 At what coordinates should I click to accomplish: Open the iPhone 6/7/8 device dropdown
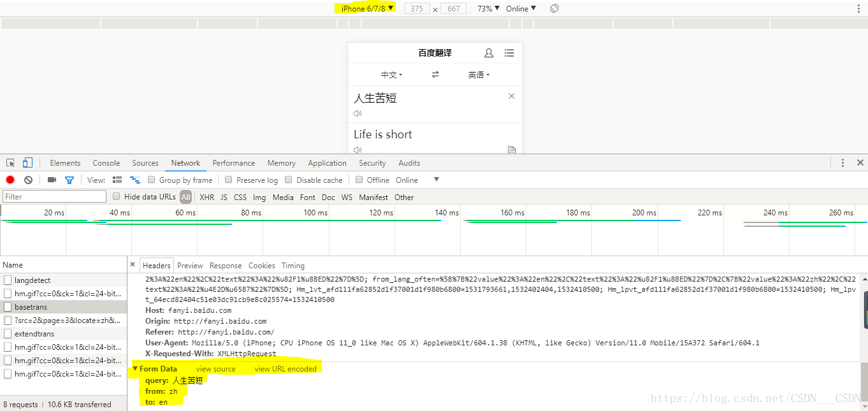tap(367, 8)
